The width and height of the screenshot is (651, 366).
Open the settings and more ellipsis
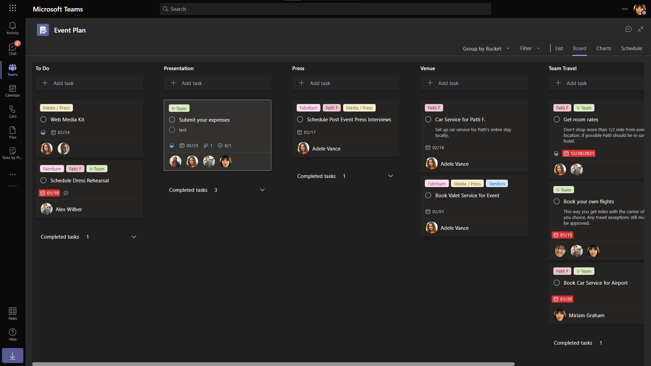tap(624, 9)
